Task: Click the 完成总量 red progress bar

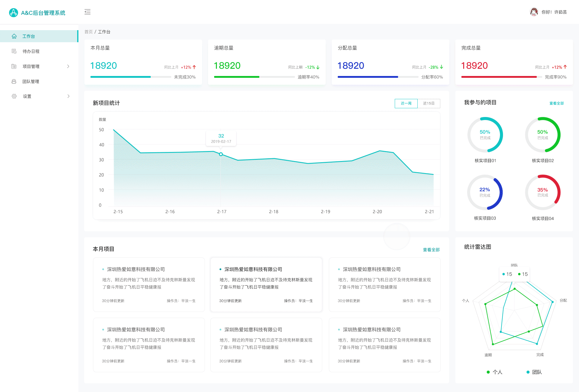Action: (x=499, y=77)
